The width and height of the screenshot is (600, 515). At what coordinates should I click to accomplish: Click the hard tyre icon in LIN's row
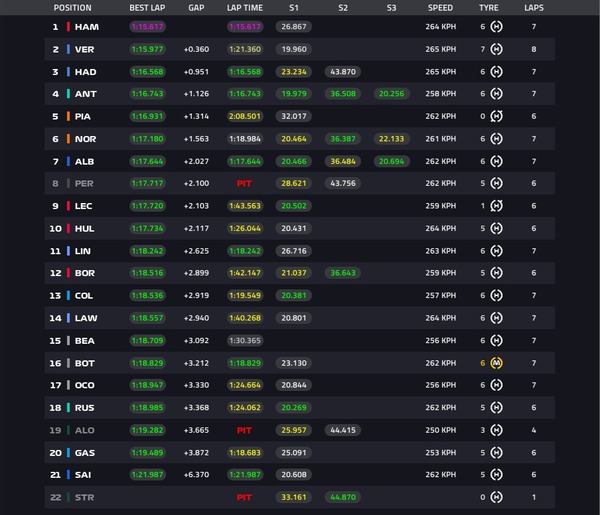496,251
